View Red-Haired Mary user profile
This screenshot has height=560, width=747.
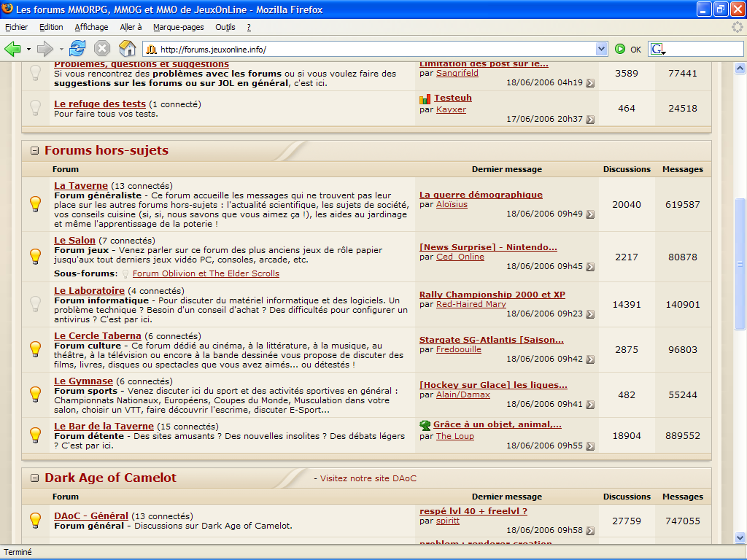[x=471, y=304]
